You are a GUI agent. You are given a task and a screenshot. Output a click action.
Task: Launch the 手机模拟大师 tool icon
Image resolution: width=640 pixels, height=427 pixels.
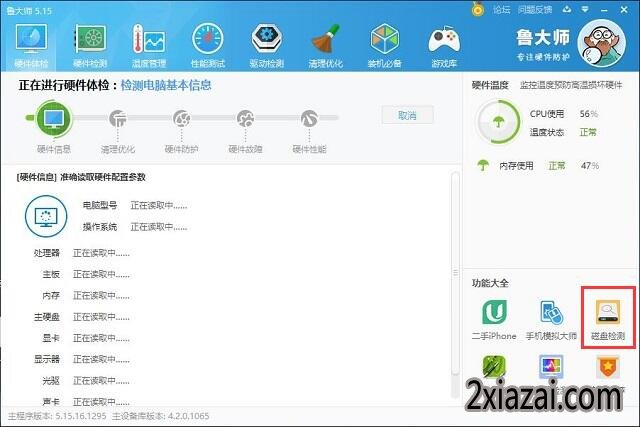551,312
